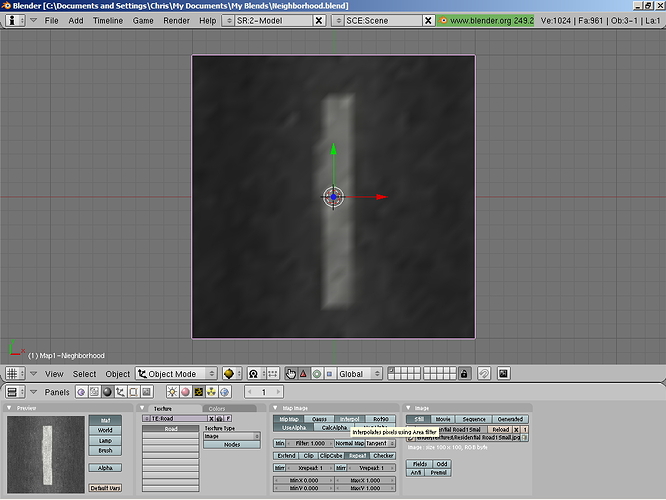The image size is (666, 500).
Task: Open the Tangent normal space dropdown
Action: pos(381,443)
